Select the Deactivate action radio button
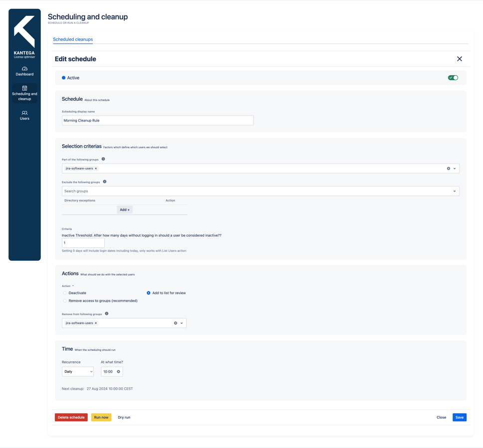The image size is (483, 448). pyautogui.click(x=65, y=293)
